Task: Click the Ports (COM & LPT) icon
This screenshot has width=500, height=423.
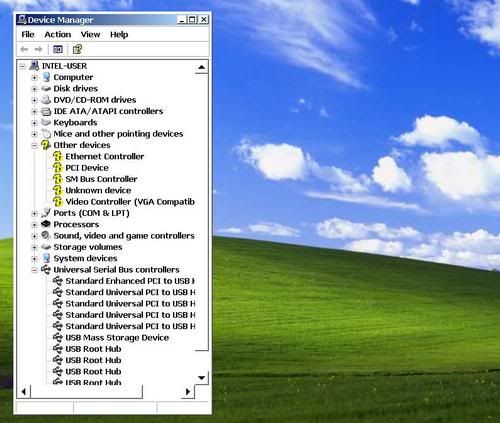Action: click(46, 213)
